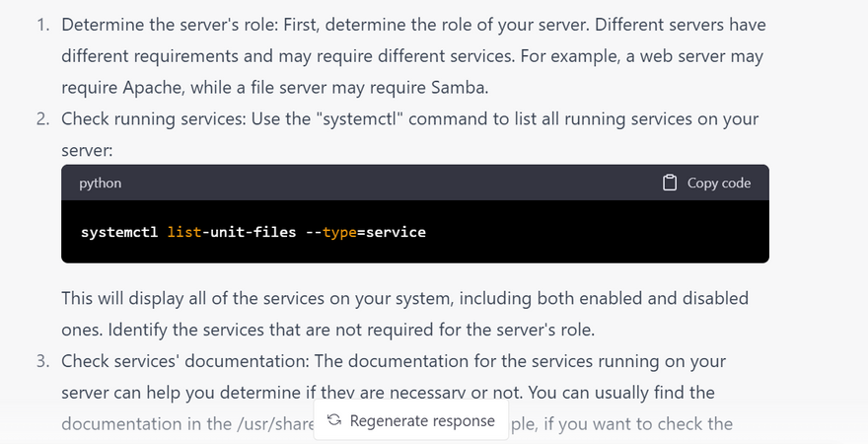Click the list number 2 marker

[x=43, y=119]
